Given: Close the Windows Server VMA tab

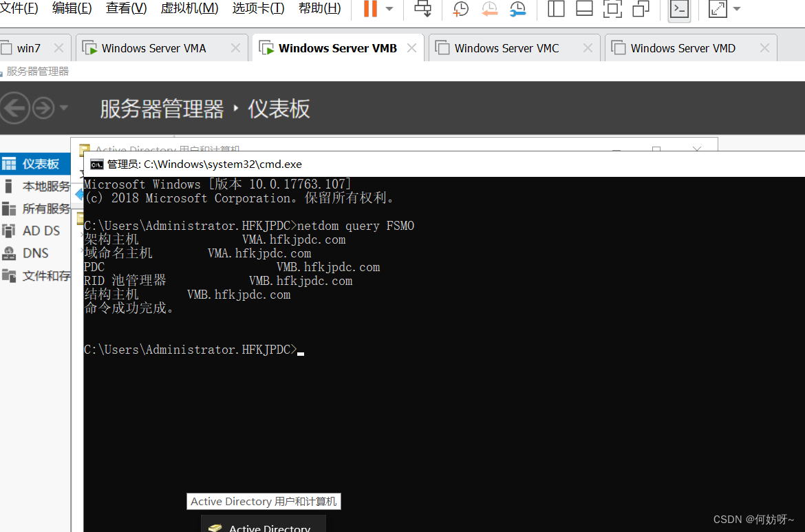Looking at the screenshot, I should (x=235, y=48).
